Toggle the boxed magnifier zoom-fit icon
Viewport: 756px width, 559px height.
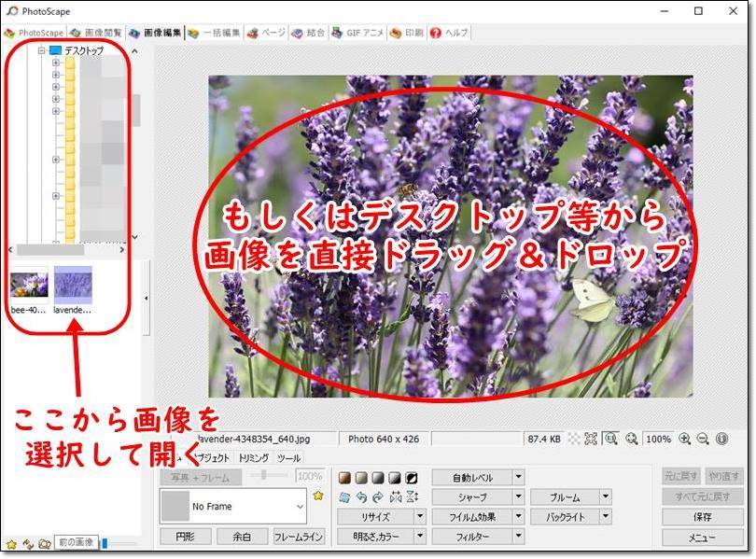[611, 439]
